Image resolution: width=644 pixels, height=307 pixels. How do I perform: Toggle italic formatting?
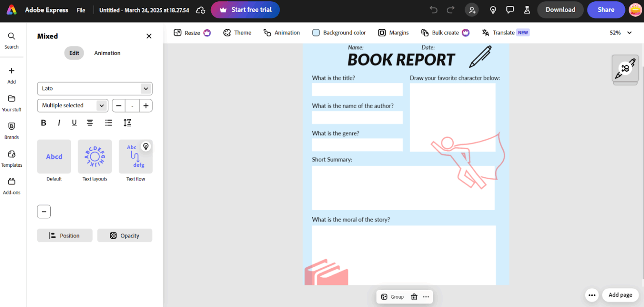[x=59, y=122]
